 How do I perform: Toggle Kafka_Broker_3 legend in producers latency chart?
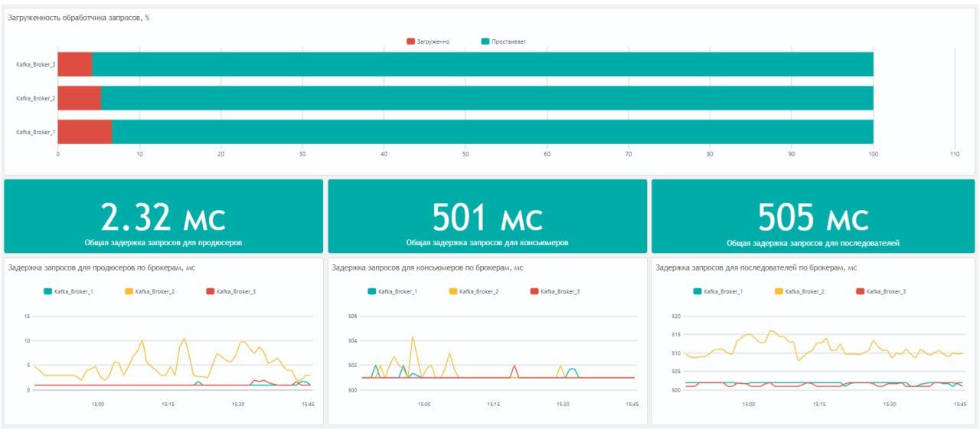(230, 291)
